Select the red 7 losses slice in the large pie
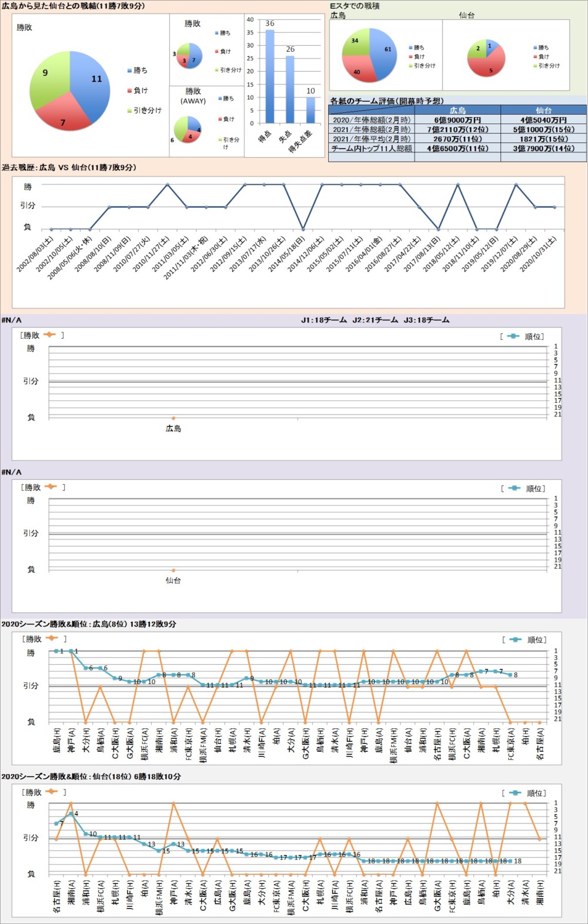This screenshot has height=924, width=588. pyautogui.click(x=65, y=118)
